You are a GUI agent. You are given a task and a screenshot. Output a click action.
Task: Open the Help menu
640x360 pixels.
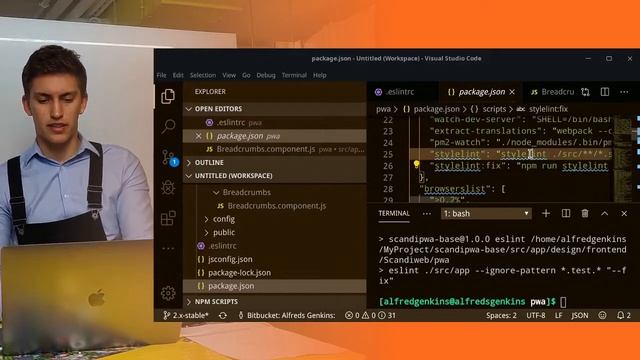click(x=320, y=75)
